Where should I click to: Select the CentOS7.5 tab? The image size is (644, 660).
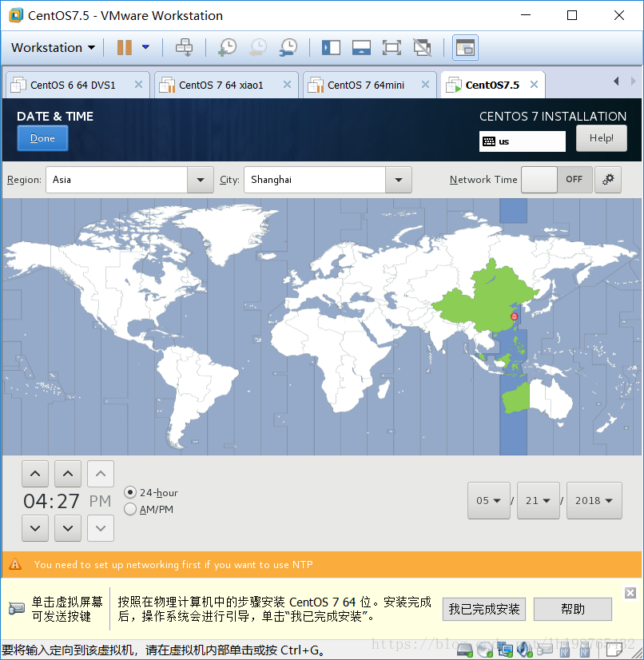pyautogui.click(x=492, y=85)
